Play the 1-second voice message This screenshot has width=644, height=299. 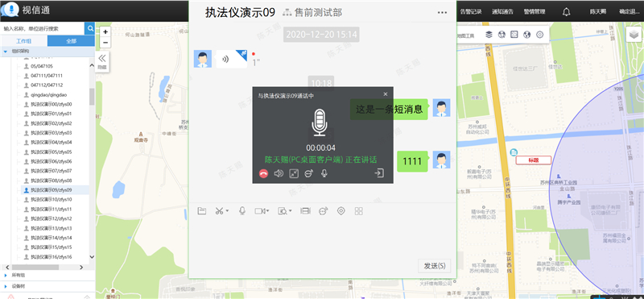click(232, 59)
